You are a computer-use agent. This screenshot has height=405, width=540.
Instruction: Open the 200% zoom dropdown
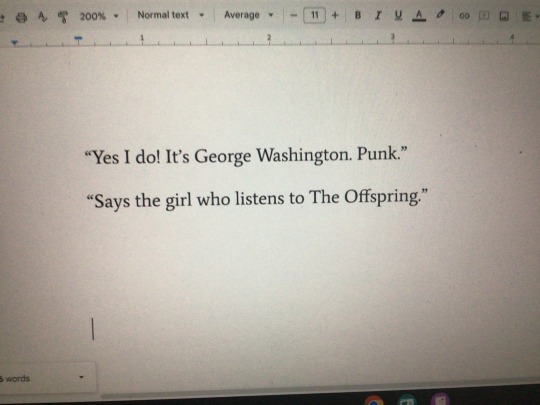click(99, 16)
